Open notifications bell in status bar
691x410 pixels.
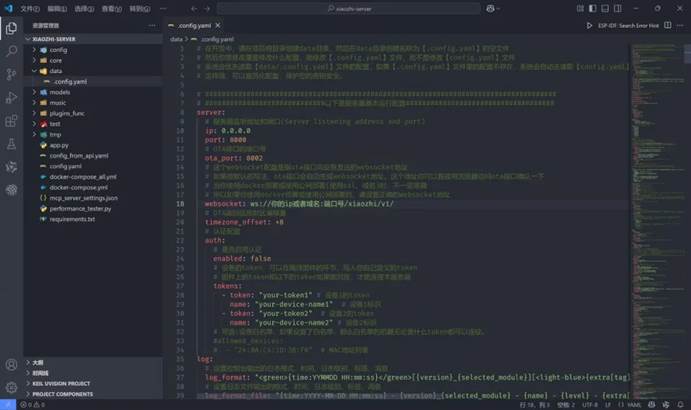click(x=680, y=404)
